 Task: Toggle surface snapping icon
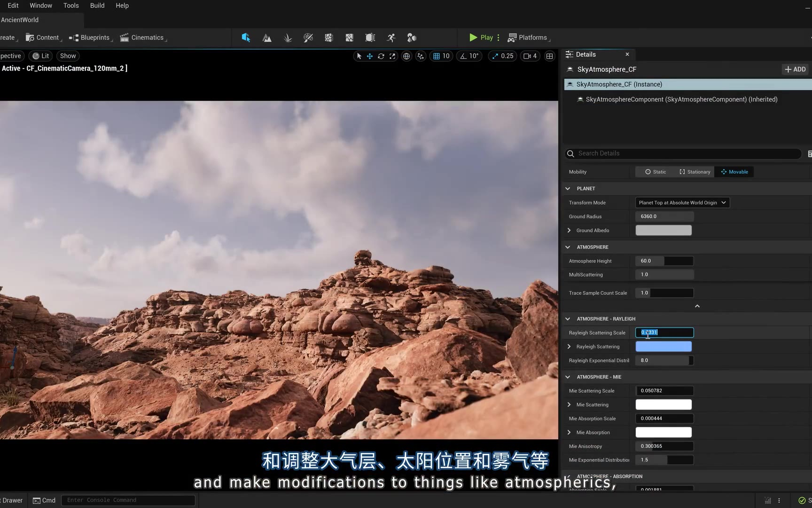(421, 56)
